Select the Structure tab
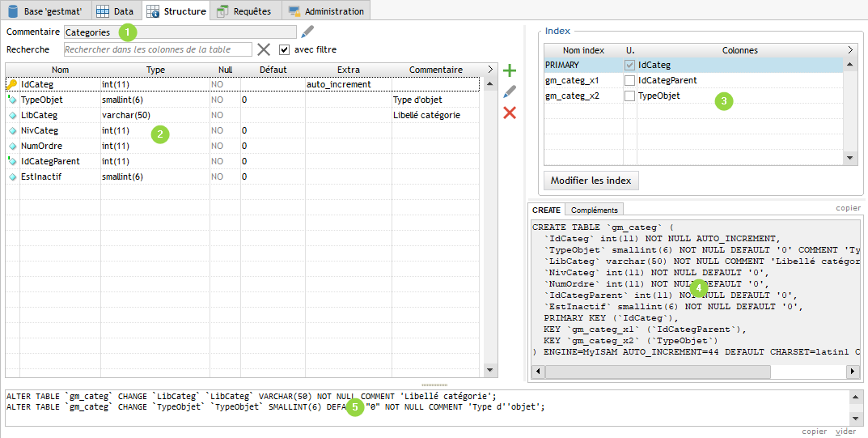The width and height of the screenshot is (868, 438). click(x=176, y=11)
